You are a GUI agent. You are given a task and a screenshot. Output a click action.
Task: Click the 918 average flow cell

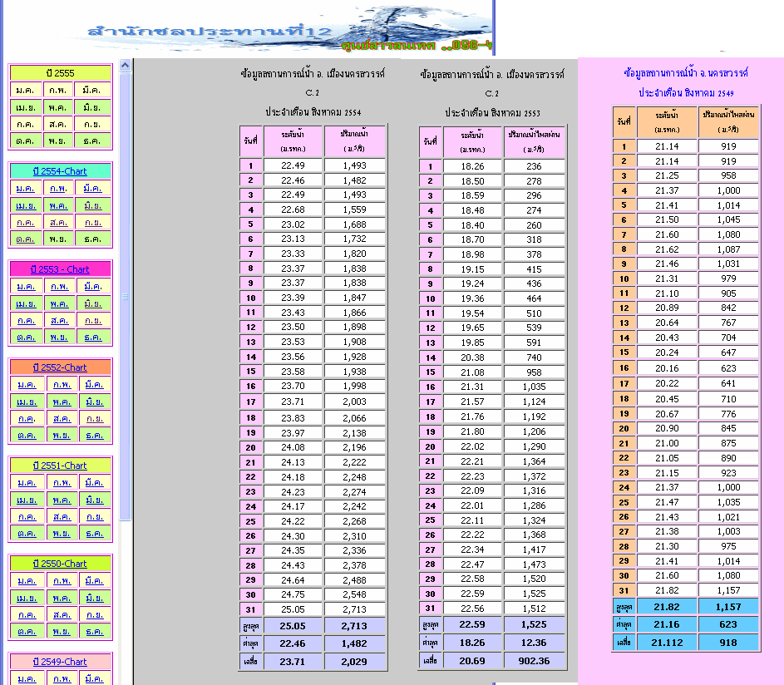tap(728, 643)
